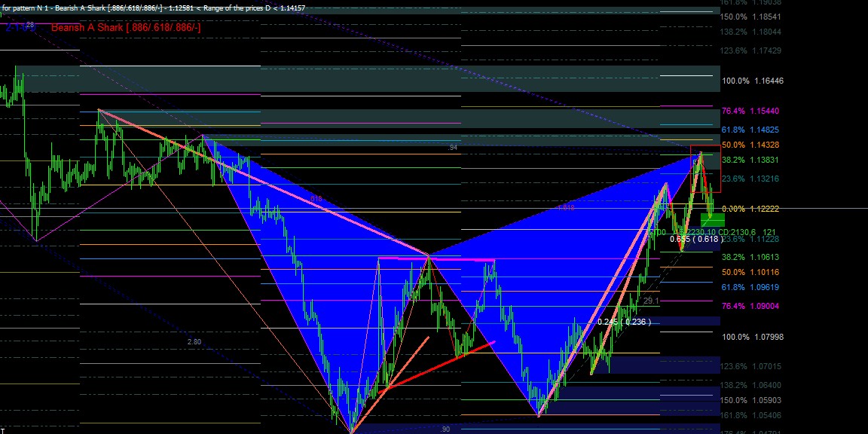Click the 100.0% 1.07998 Fibonacci label

tap(752, 337)
